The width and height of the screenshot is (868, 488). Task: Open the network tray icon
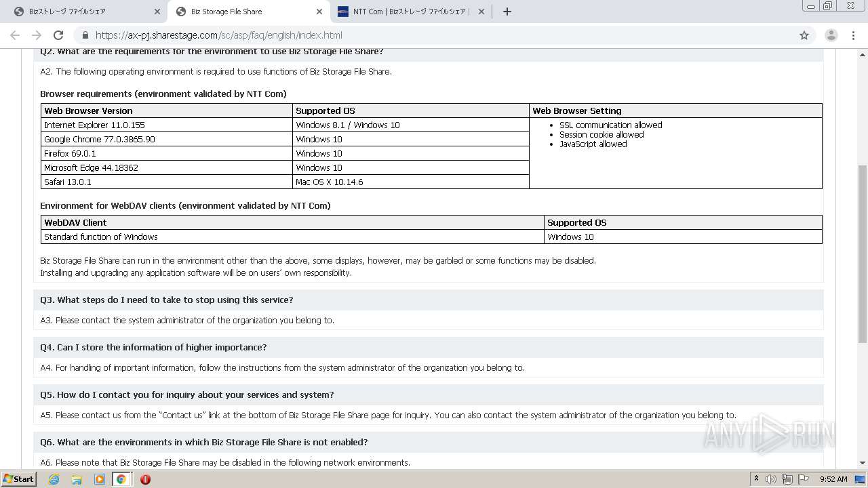coord(787,479)
